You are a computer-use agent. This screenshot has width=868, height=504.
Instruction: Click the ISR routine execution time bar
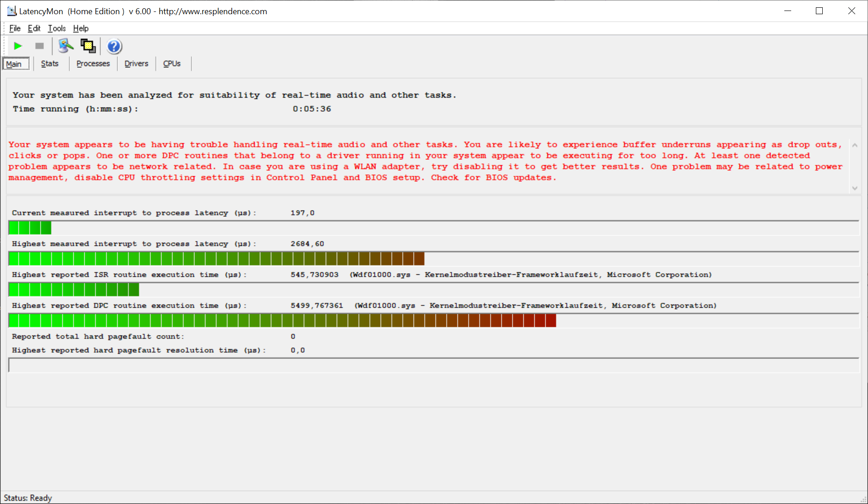click(x=434, y=289)
